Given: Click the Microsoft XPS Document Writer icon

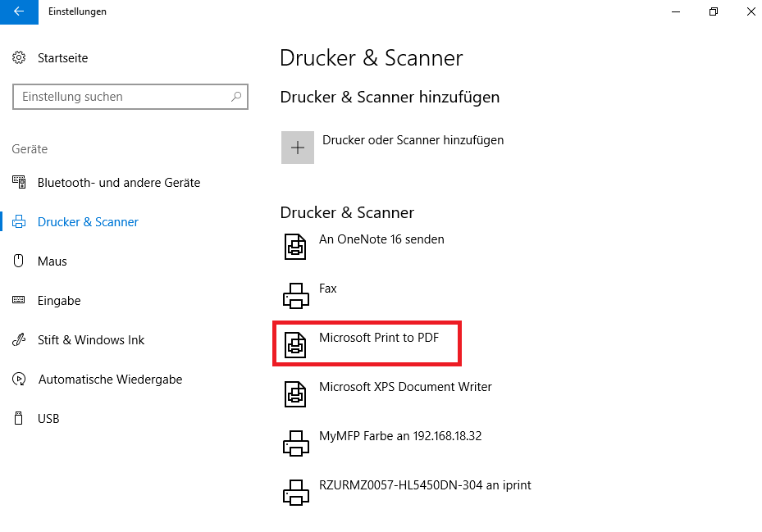Looking at the screenshot, I should [295, 393].
